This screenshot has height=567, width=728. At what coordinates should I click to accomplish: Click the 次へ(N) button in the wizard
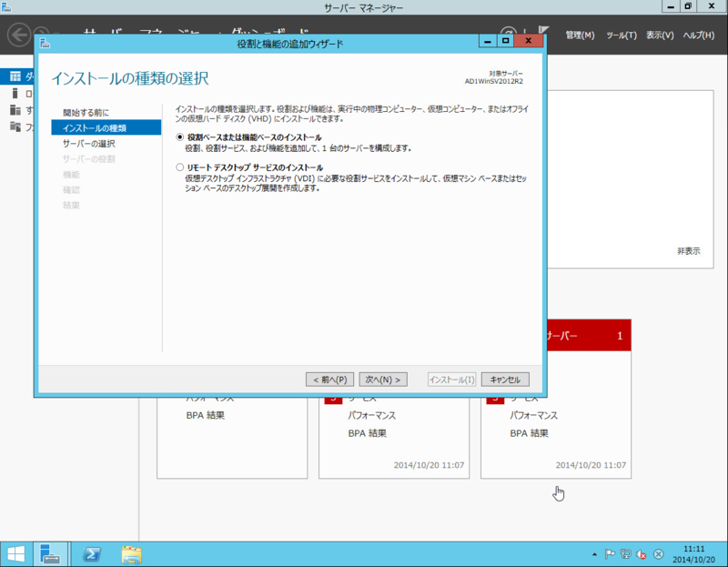pyautogui.click(x=383, y=379)
